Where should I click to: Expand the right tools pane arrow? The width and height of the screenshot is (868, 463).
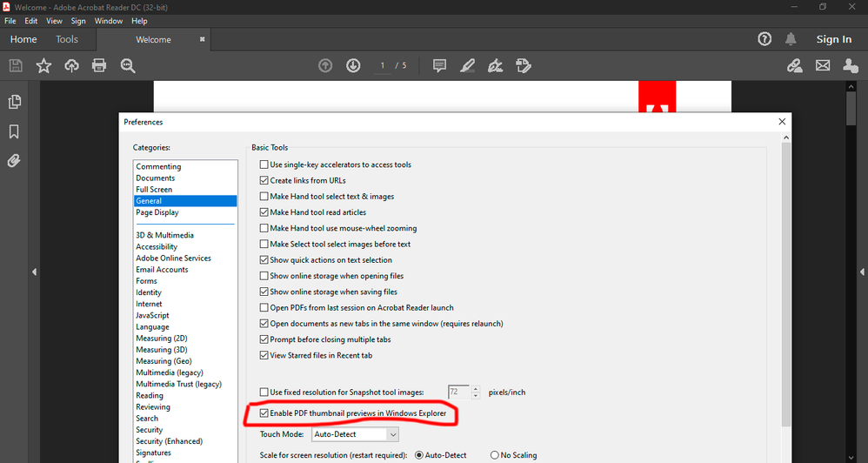click(x=862, y=272)
